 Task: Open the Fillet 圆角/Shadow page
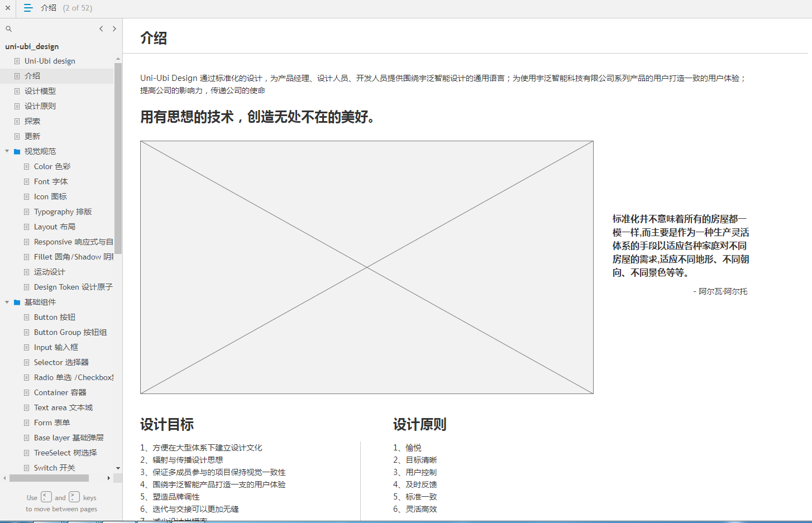73,257
